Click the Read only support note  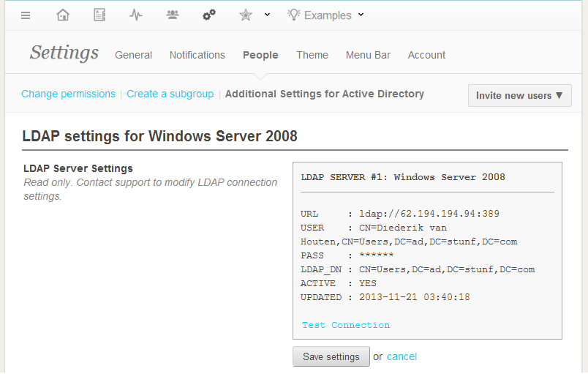151,190
